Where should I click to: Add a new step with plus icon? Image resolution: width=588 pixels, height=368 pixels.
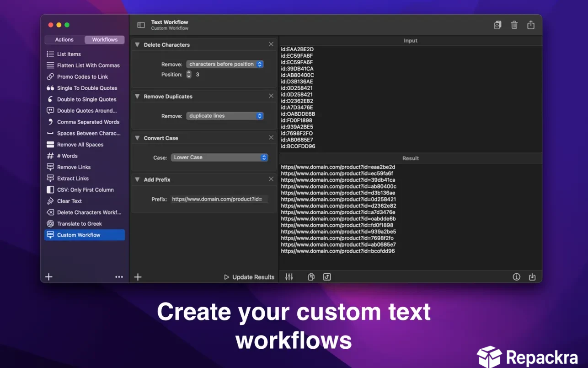138,277
